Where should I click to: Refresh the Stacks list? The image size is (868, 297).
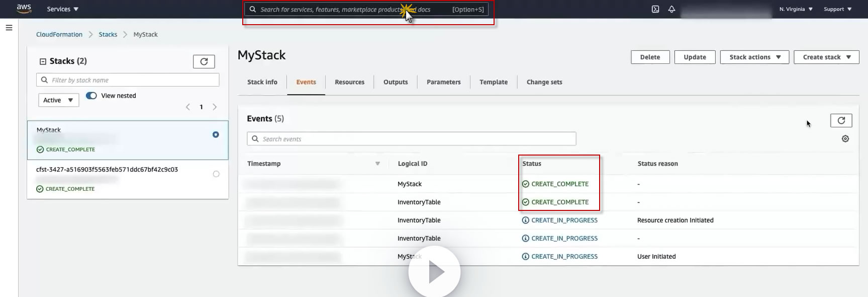pos(204,61)
